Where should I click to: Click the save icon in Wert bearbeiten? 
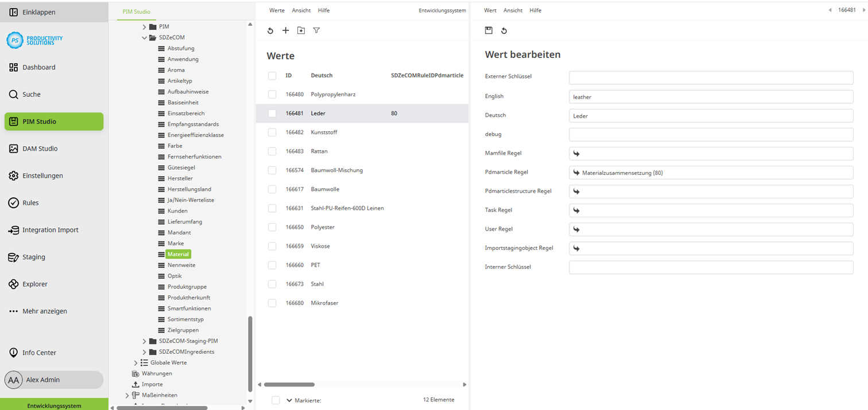click(489, 30)
